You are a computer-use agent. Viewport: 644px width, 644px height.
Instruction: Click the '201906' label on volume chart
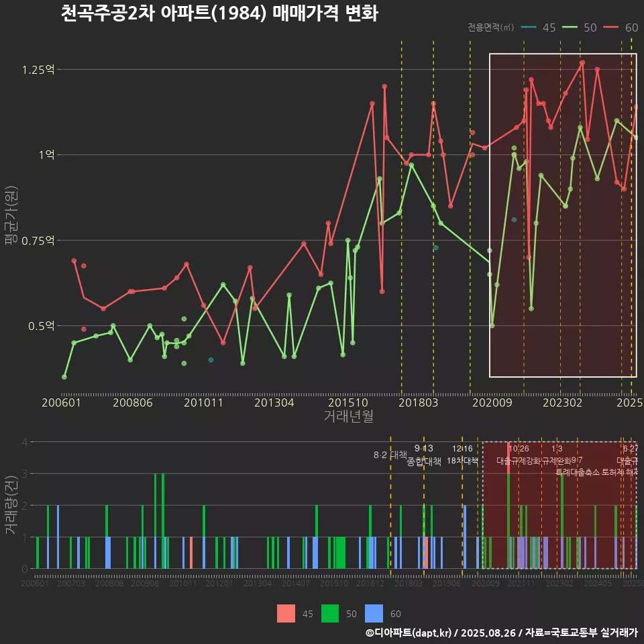point(447,583)
